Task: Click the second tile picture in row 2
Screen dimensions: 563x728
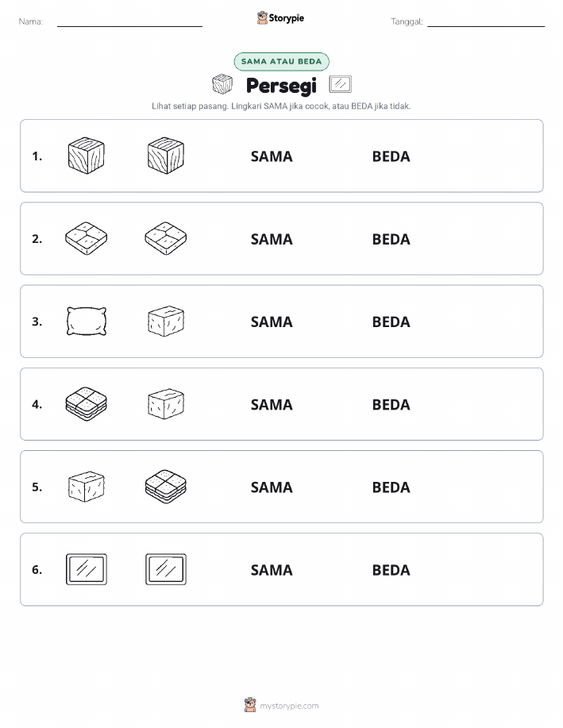Action: (166, 238)
